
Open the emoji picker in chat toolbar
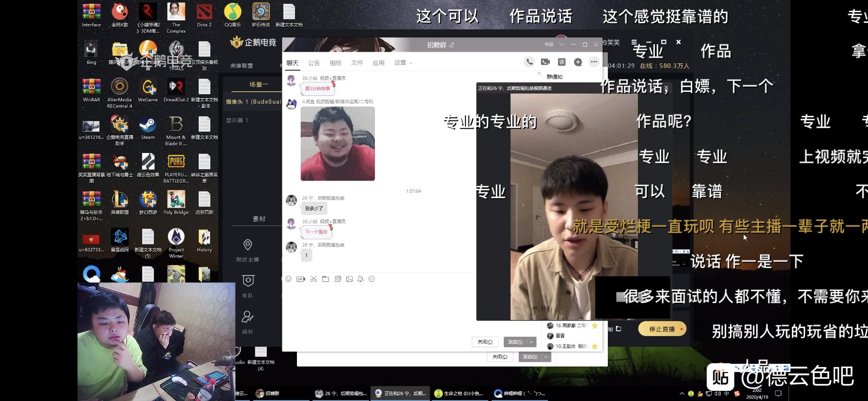pyautogui.click(x=288, y=279)
